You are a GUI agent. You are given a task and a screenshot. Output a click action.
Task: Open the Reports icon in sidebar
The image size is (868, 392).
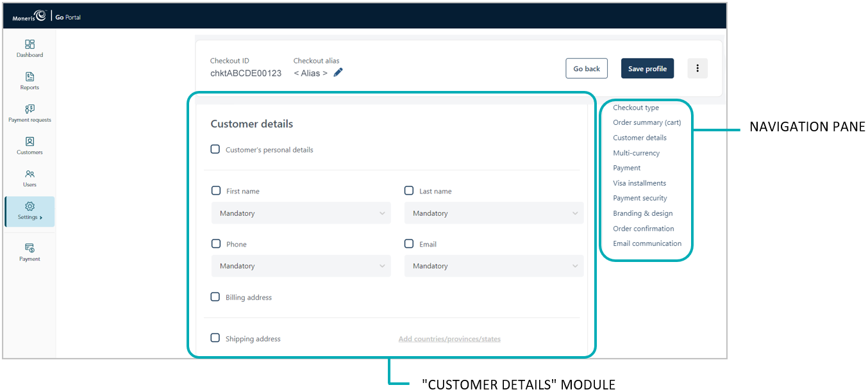(29, 77)
